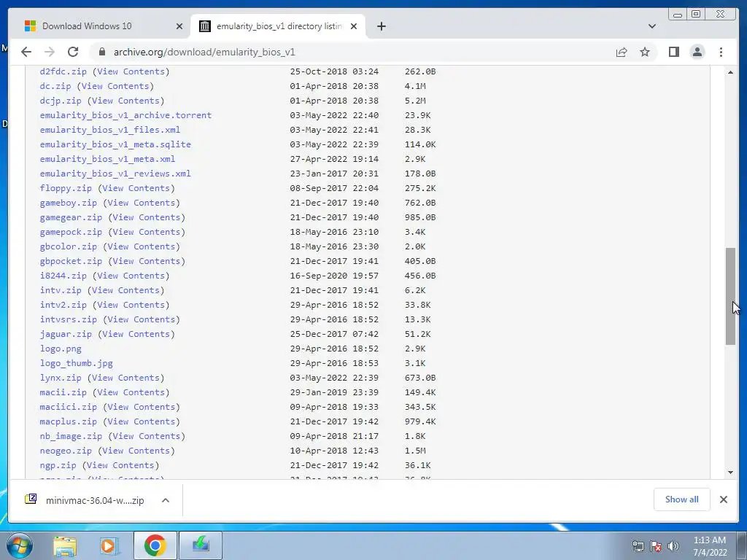
Task: Download macplus.zip file
Action: (68, 421)
